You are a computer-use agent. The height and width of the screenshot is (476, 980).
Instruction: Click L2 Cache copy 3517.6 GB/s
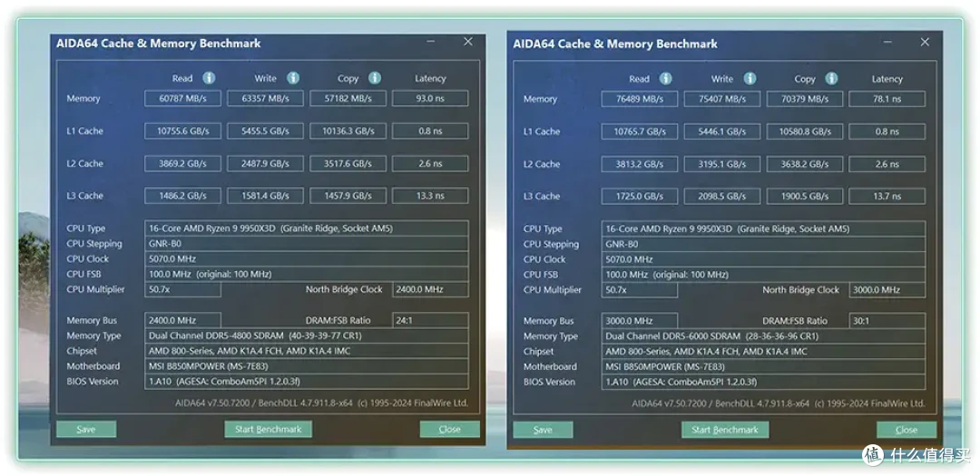[x=348, y=164]
